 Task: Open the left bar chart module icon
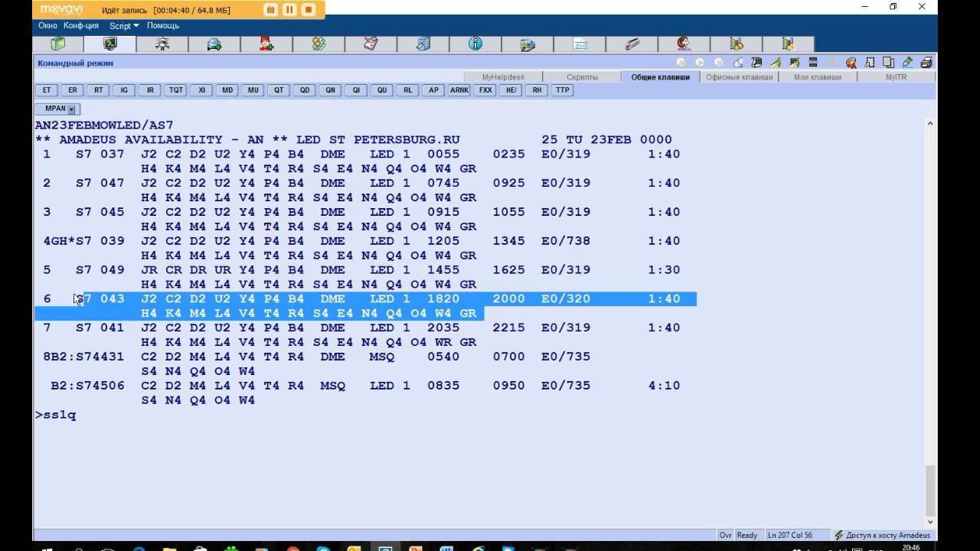(737, 44)
